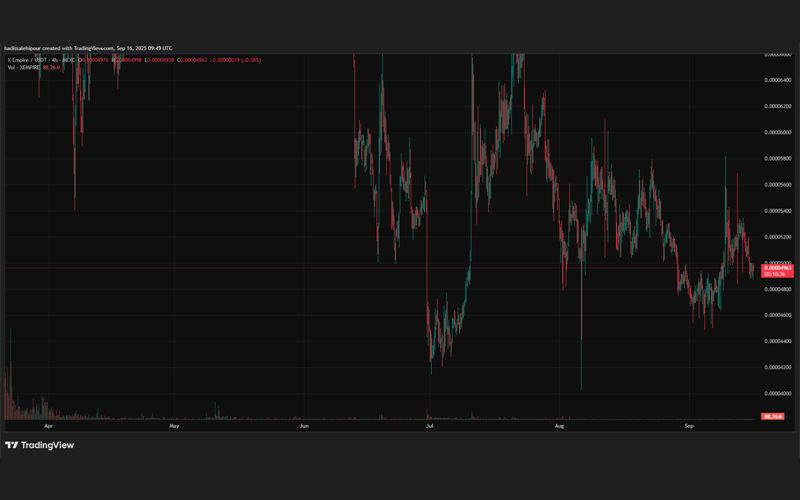
Task: Click the Sep label on time axis
Action: (689, 426)
